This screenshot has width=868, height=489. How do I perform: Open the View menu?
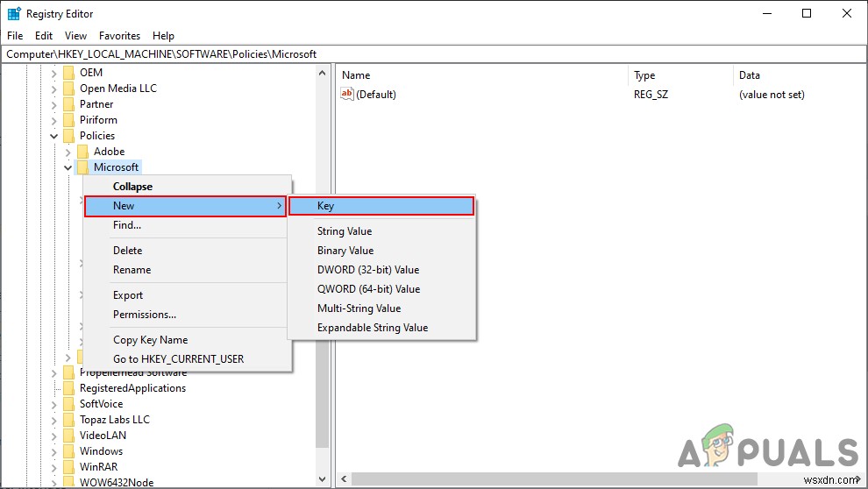tap(75, 36)
